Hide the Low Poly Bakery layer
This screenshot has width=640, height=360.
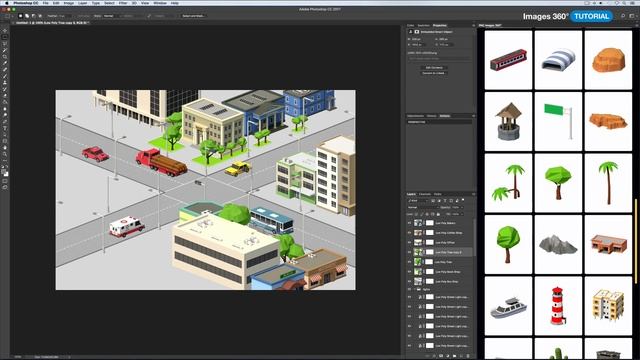409,223
